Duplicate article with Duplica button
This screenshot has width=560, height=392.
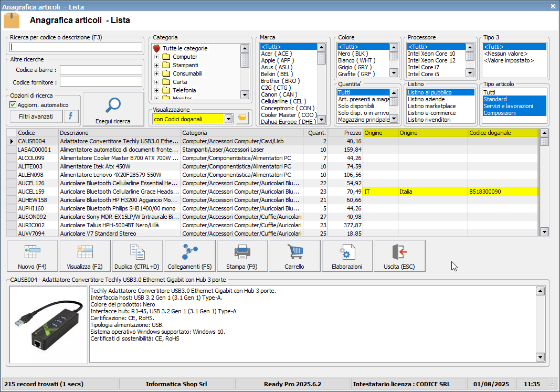click(137, 256)
